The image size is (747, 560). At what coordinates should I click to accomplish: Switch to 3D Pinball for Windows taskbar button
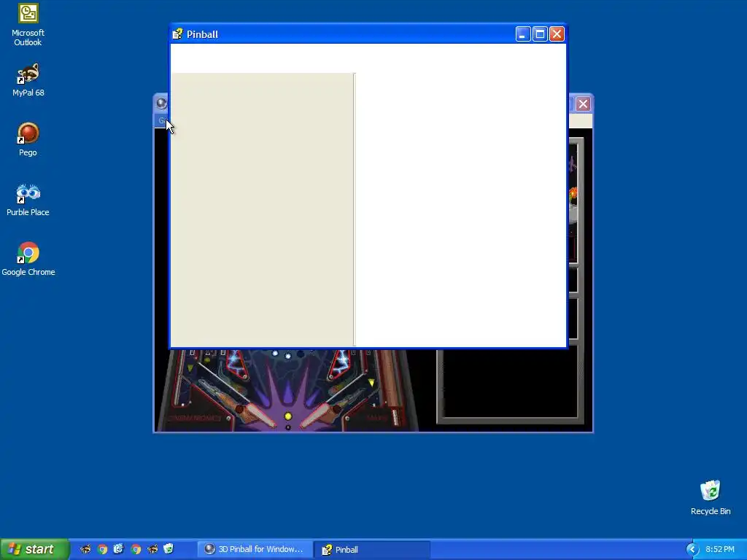(x=255, y=549)
